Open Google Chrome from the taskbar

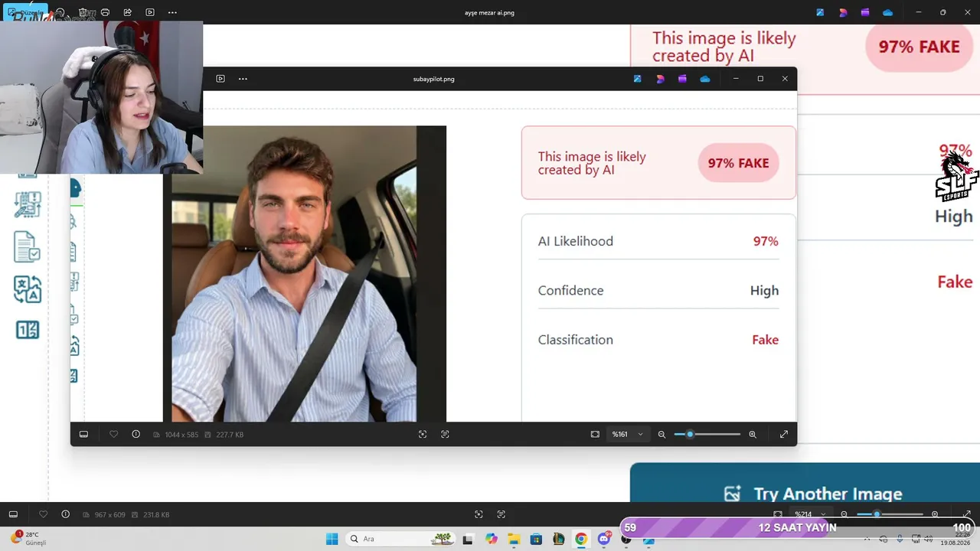tap(581, 539)
